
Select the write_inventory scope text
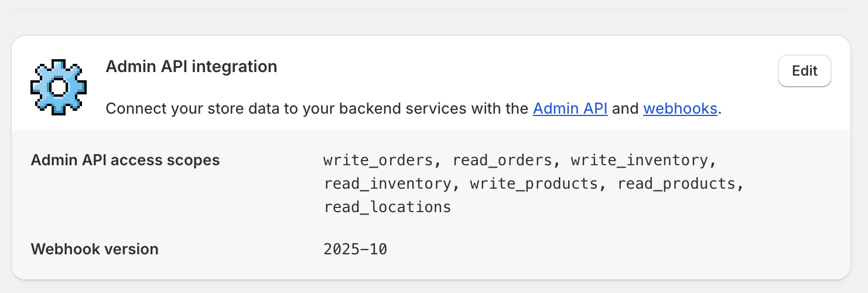click(x=640, y=160)
